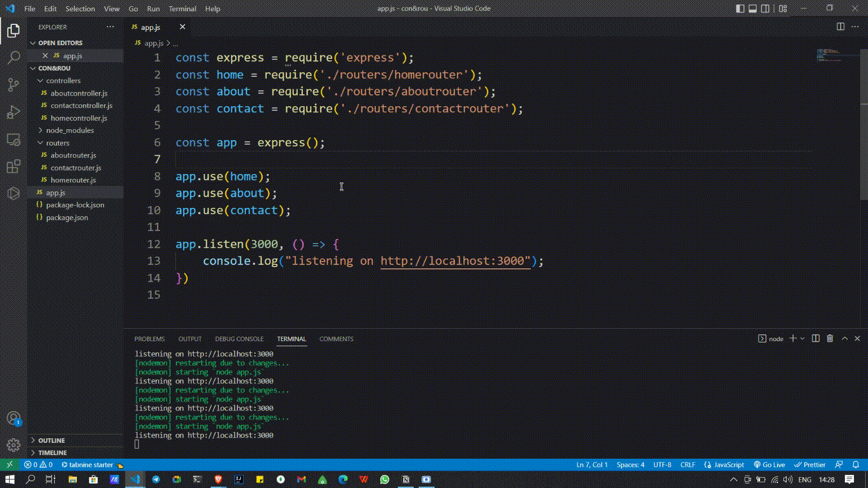Open the Windows Action Center notification icon
The height and width of the screenshot is (488, 868).
pos(849,480)
